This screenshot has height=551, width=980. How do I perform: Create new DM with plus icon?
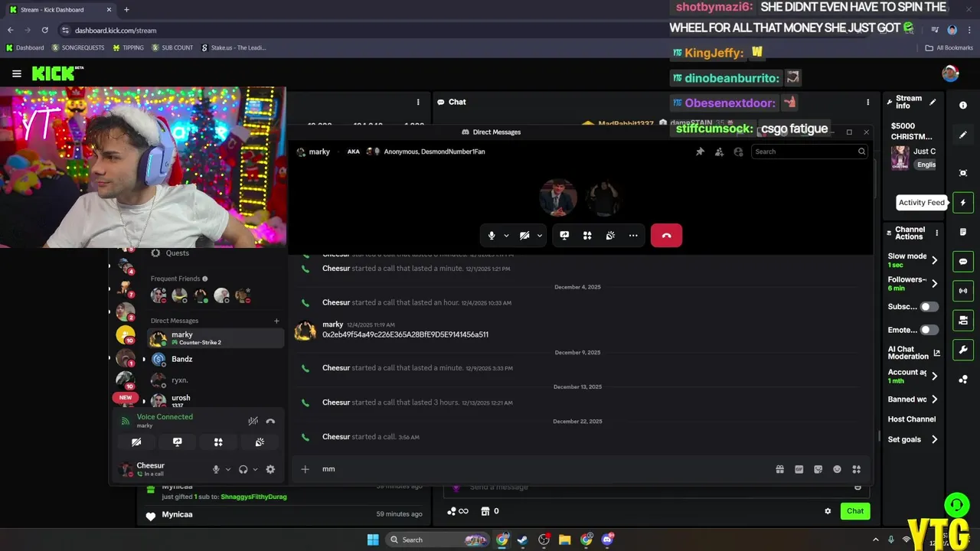(276, 321)
